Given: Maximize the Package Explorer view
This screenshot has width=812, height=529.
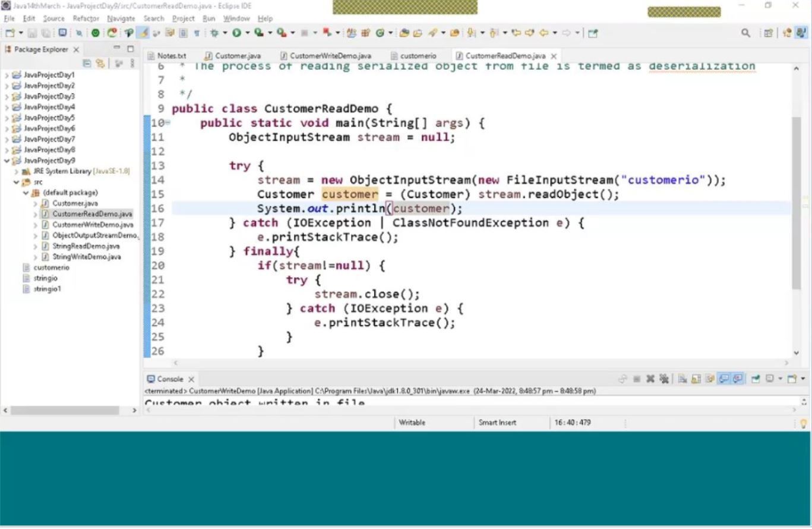Looking at the screenshot, I should click(130, 49).
